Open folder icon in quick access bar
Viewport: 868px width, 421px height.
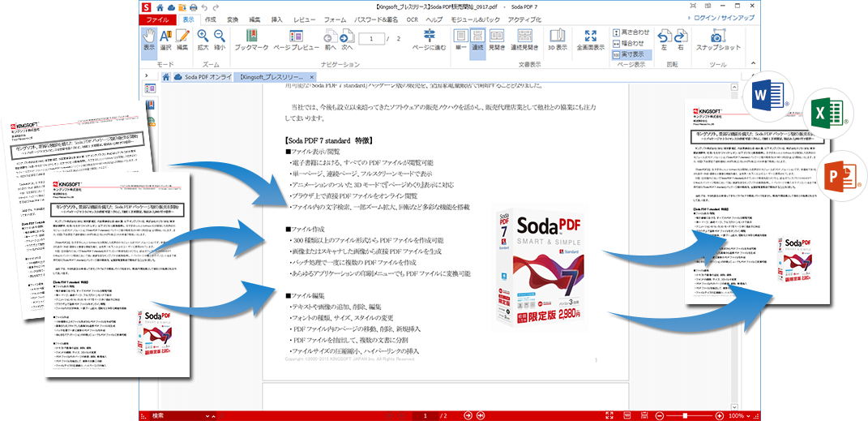point(182,7)
